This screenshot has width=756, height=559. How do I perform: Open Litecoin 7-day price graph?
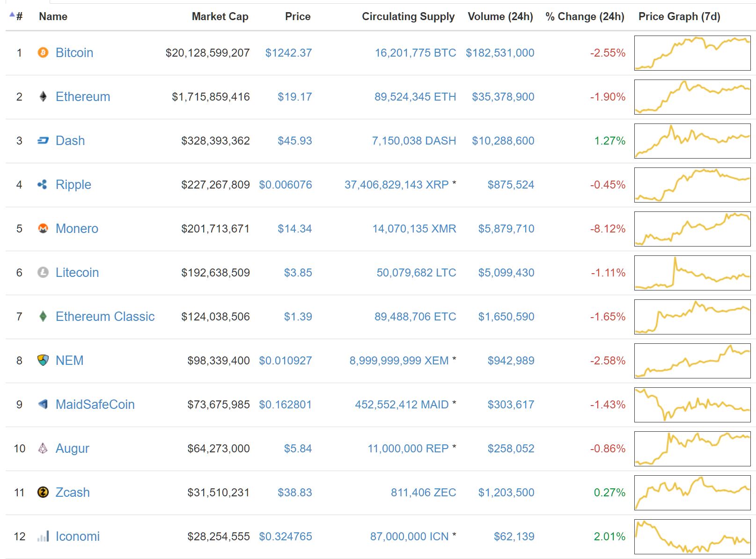coord(692,273)
